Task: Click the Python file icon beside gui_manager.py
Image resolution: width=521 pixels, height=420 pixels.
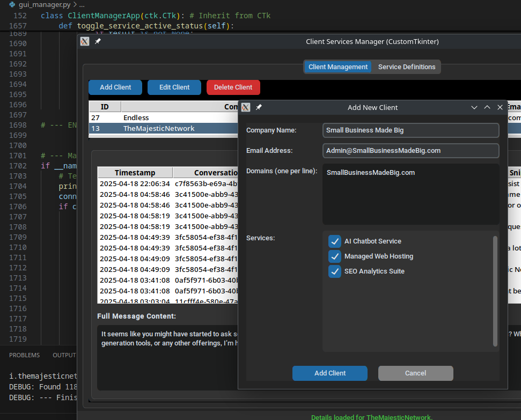Action: pyautogui.click(x=12, y=5)
